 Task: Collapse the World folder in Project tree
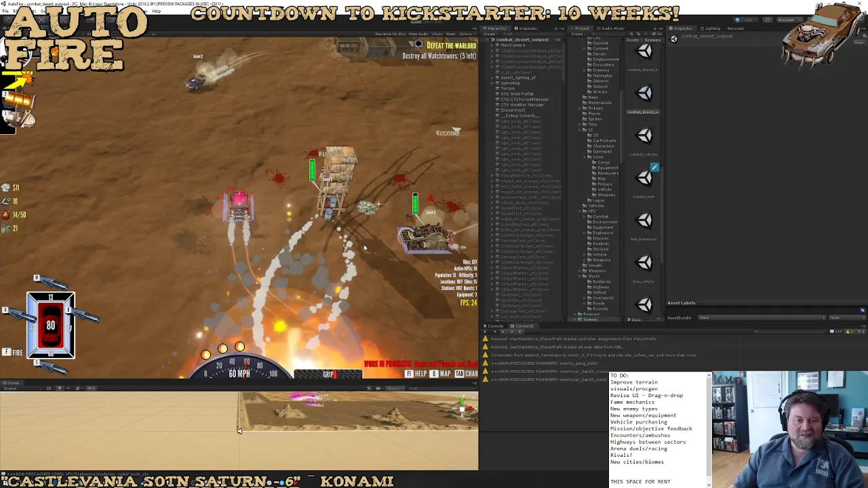[581, 277]
